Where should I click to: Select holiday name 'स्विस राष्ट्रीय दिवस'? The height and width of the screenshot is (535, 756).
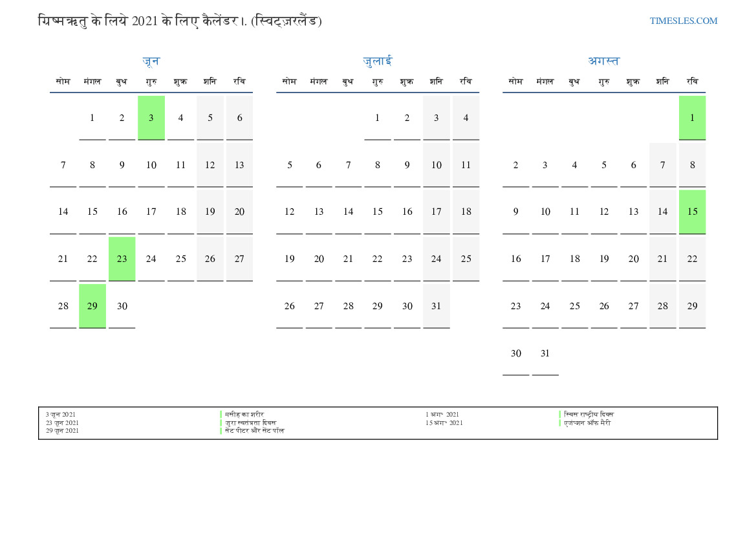(589, 415)
